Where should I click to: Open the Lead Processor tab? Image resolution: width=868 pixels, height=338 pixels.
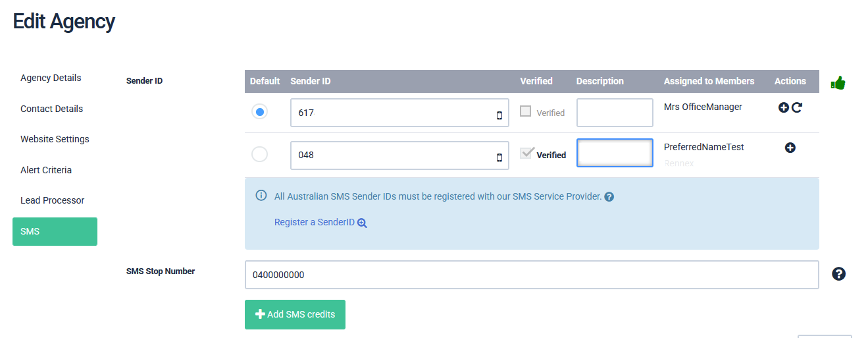pyautogui.click(x=53, y=200)
